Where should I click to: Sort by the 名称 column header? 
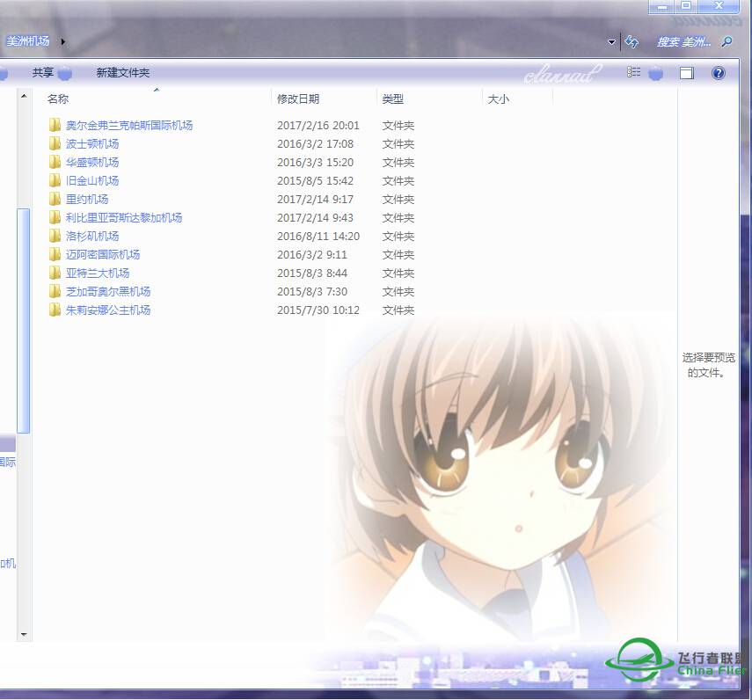58,99
